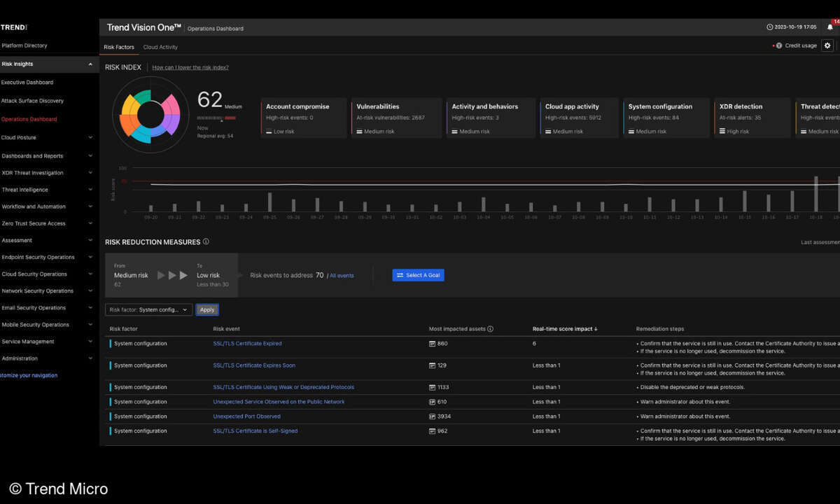Click the Trend logo in sidebar
This screenshot has width=840, height=504.
point(13,27)
